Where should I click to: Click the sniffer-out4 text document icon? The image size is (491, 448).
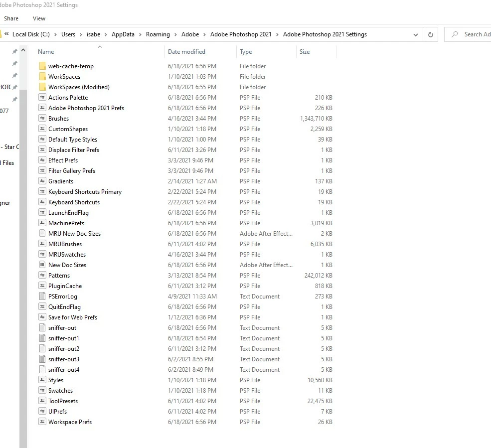pos(42,369)
